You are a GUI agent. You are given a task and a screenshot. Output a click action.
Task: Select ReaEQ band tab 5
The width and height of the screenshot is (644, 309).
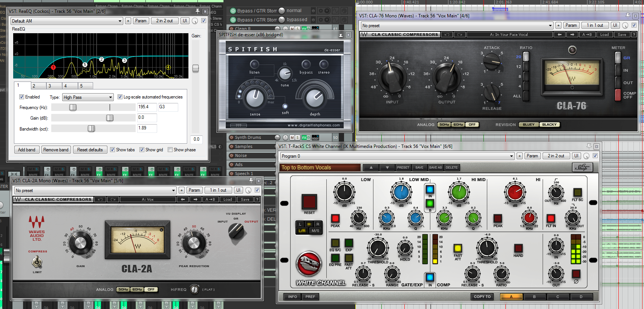[86, 86]
